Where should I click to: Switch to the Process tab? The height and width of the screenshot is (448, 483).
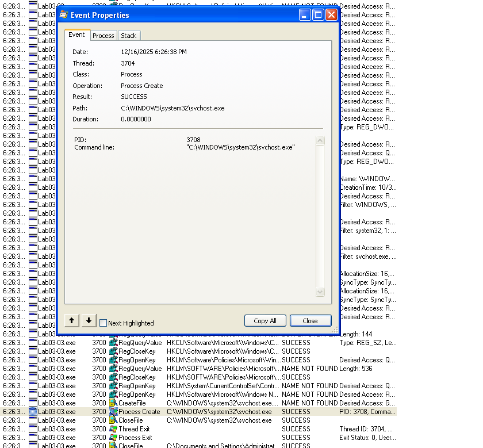[x=103, y=36]
